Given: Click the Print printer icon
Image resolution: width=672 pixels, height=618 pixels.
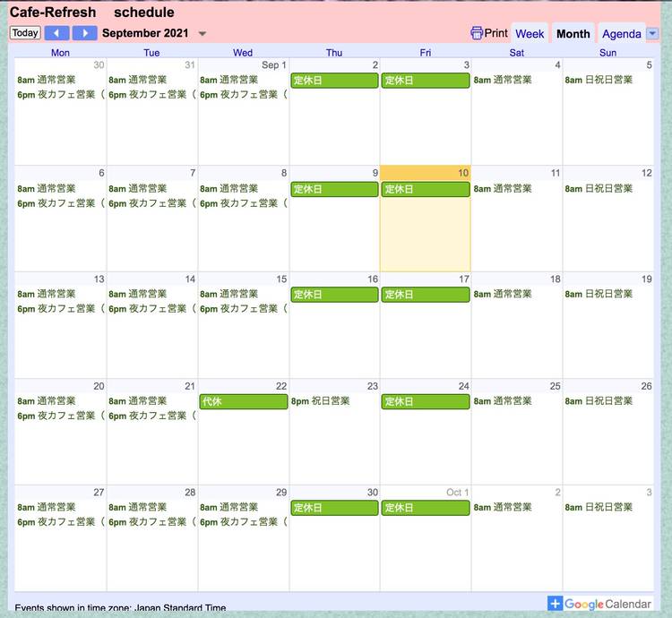Looking at the screenshot, I should point(477,33).
